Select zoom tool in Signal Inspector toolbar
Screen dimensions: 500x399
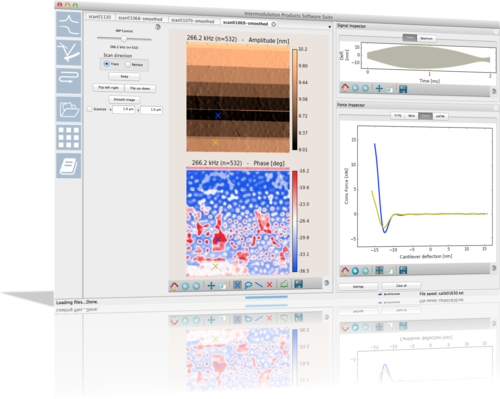tap(390, 89)
